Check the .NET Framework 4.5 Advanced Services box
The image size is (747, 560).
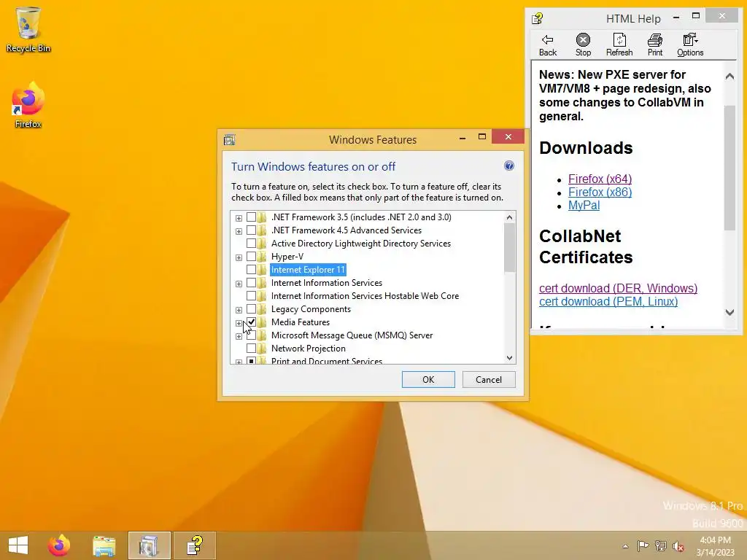[x=251, y=230]
